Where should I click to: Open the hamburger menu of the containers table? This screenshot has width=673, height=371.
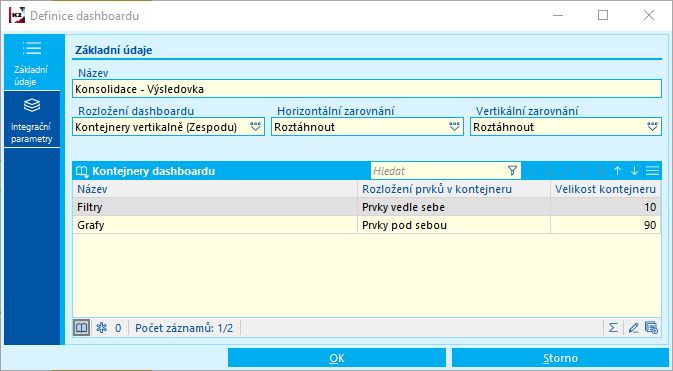point(652,171)
